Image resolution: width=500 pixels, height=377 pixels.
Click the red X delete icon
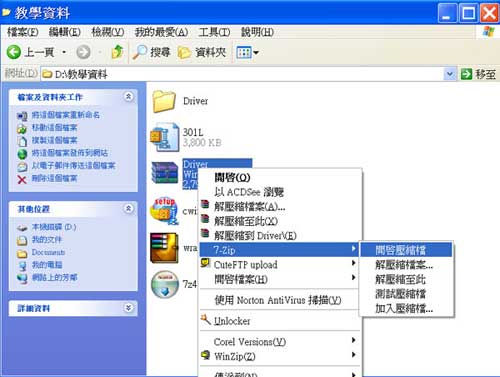(22, 180)
